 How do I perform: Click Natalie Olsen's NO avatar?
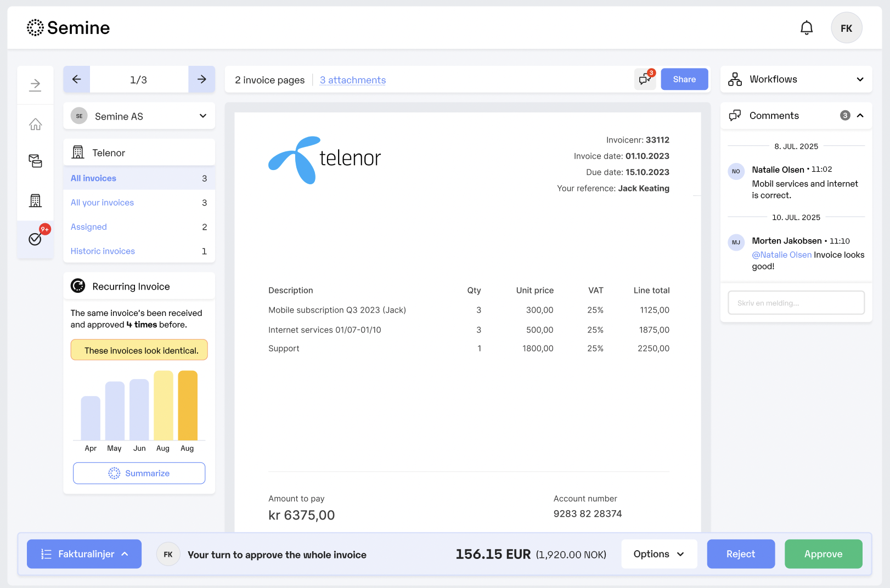(736, 171)
